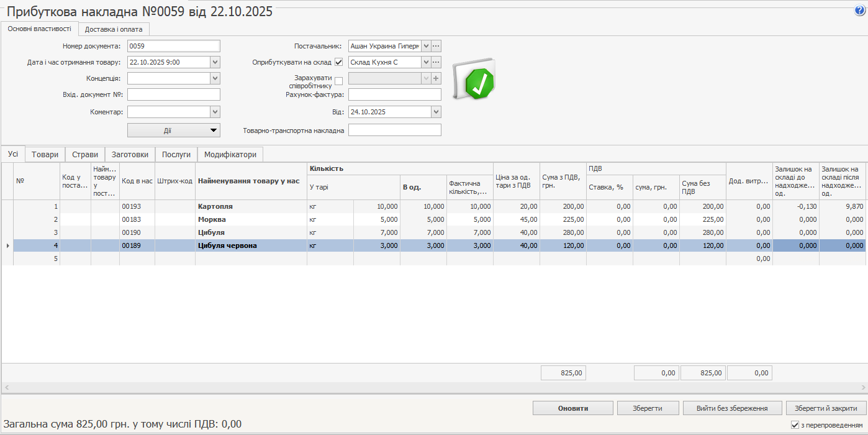
Task: Expand the Коментар dropdown
Action: tap(215, 112)
